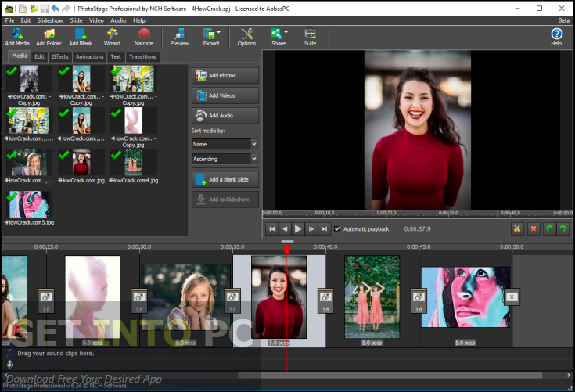Jump to end of slideshow

coord(324,228)
